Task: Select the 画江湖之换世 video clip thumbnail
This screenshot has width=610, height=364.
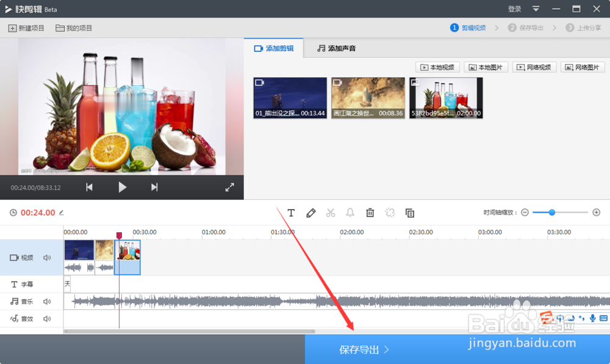Action: click(x=368, y=98)
